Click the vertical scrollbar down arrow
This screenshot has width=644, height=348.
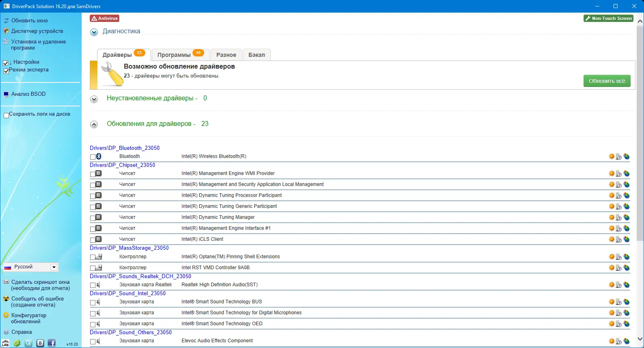640,339
